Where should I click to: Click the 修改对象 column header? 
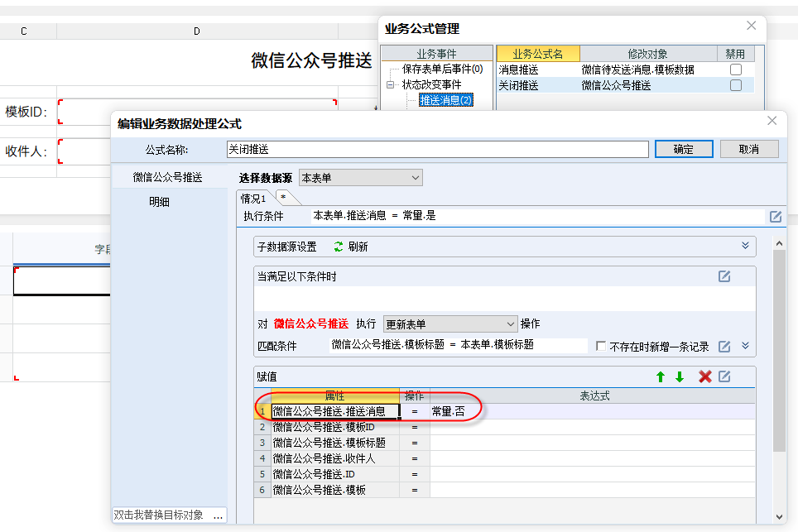point(648,54)
